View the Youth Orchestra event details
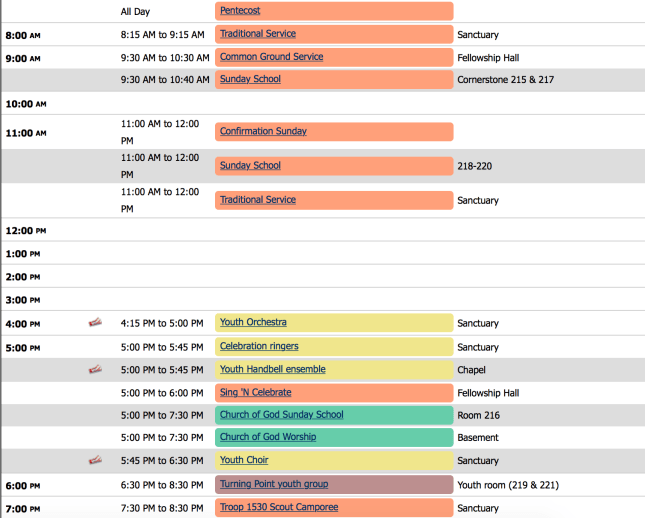The image size is (645, 518). tap(253, 322)
